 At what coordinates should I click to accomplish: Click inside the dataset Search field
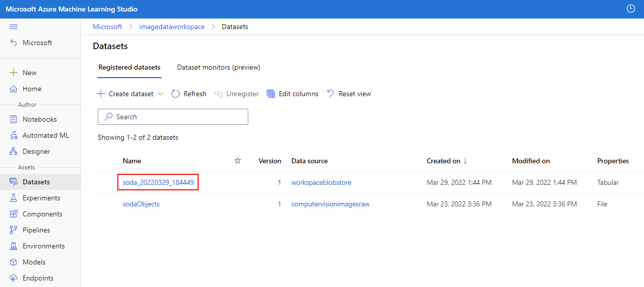click(x=173, y=117)
